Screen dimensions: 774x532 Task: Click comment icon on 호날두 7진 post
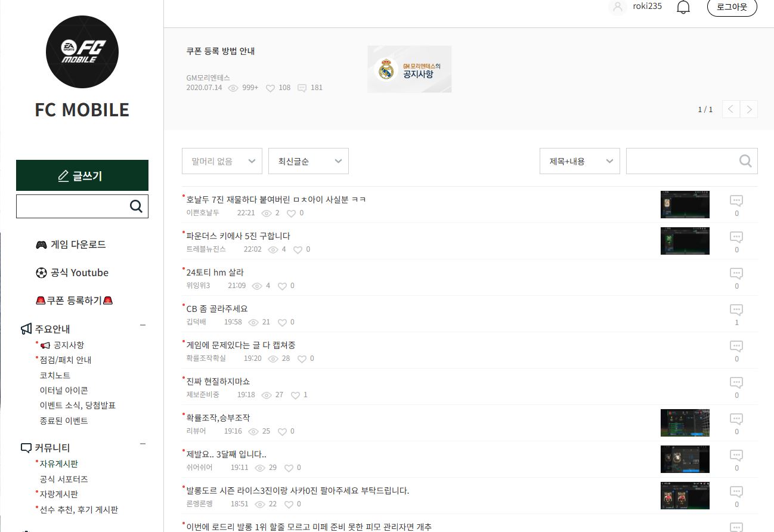click(736, 200)
